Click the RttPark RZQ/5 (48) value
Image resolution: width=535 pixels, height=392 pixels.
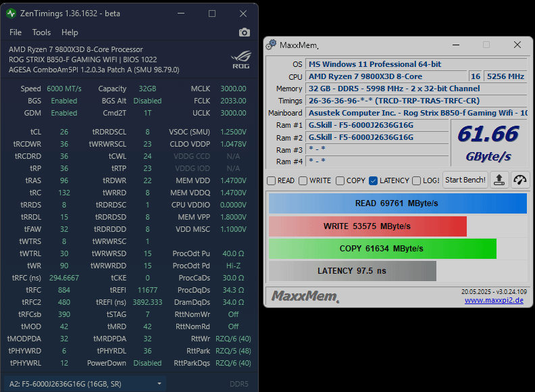(x=233, y=351)
